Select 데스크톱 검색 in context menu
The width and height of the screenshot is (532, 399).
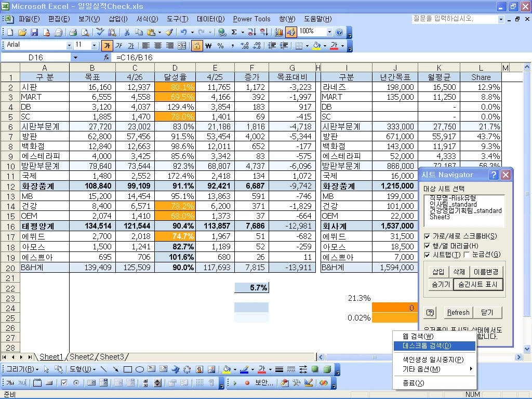[x=435, y=346]
